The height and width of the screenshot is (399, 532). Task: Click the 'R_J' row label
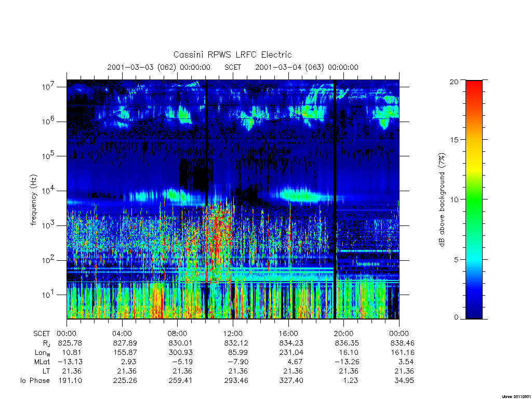[x=46, y=343]
